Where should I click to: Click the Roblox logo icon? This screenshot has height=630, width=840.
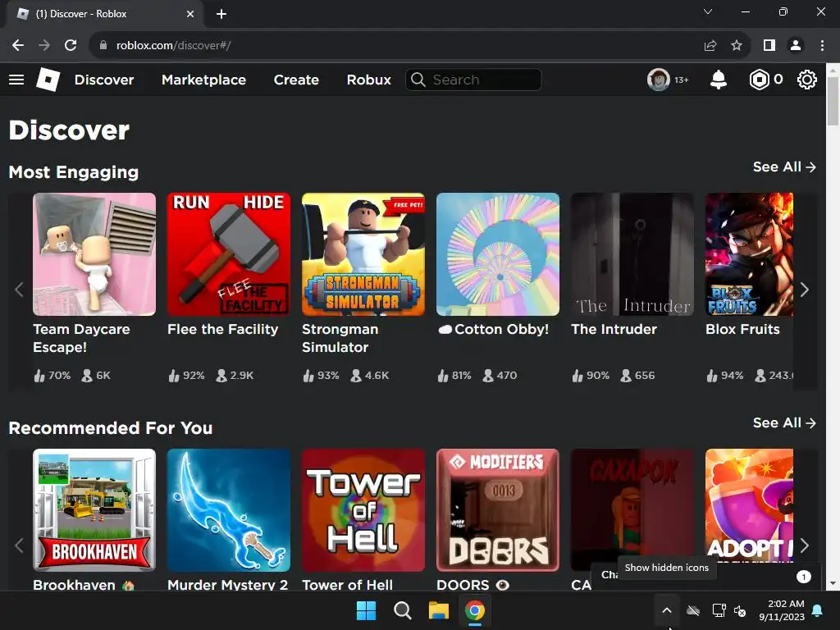pos(48,80)
